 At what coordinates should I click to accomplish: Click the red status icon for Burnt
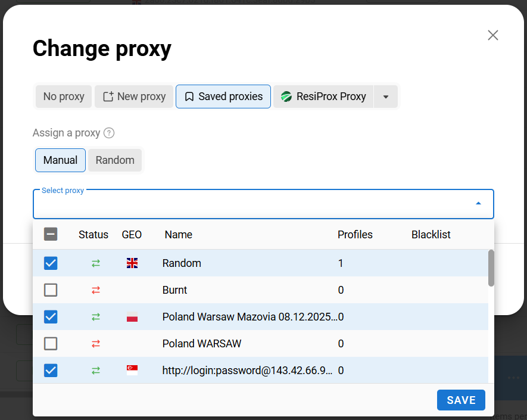[x=96, y=290]
